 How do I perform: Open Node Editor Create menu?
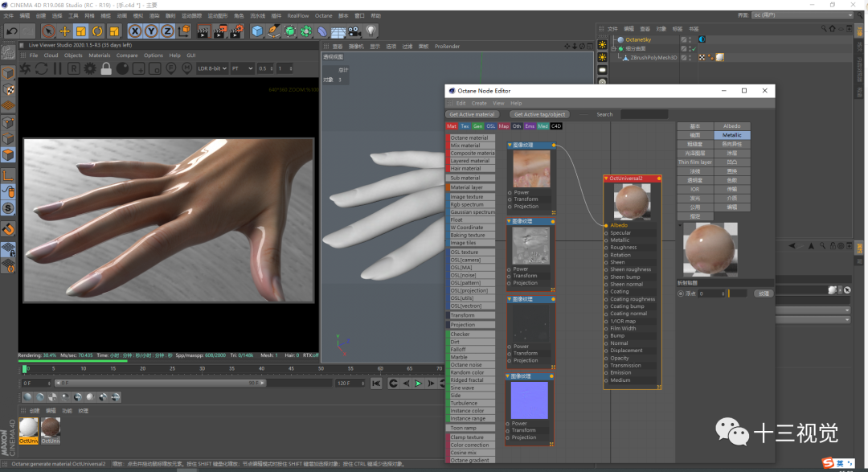[479, 103]
